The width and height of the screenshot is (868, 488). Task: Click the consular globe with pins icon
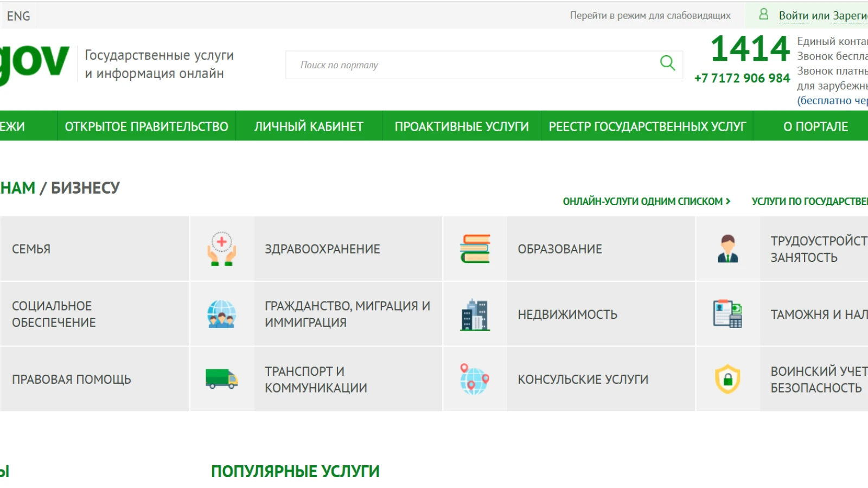click(x=475, y=379)
